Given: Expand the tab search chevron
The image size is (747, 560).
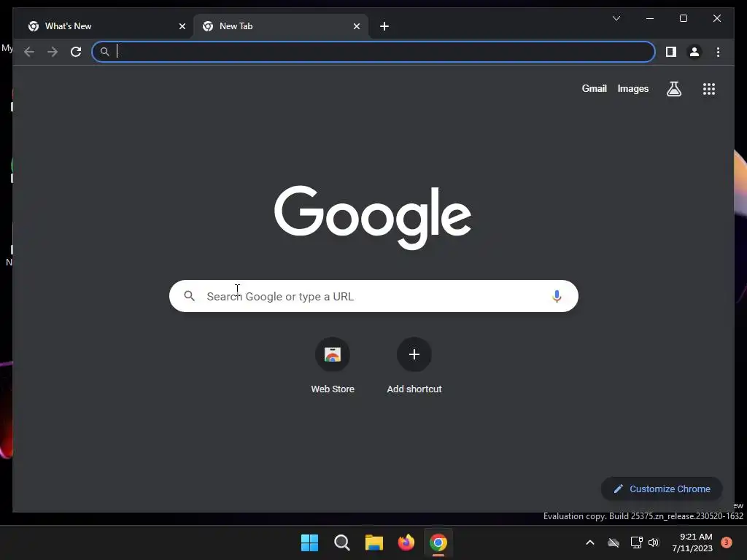Looking at the screenshot, I should 616,18.
